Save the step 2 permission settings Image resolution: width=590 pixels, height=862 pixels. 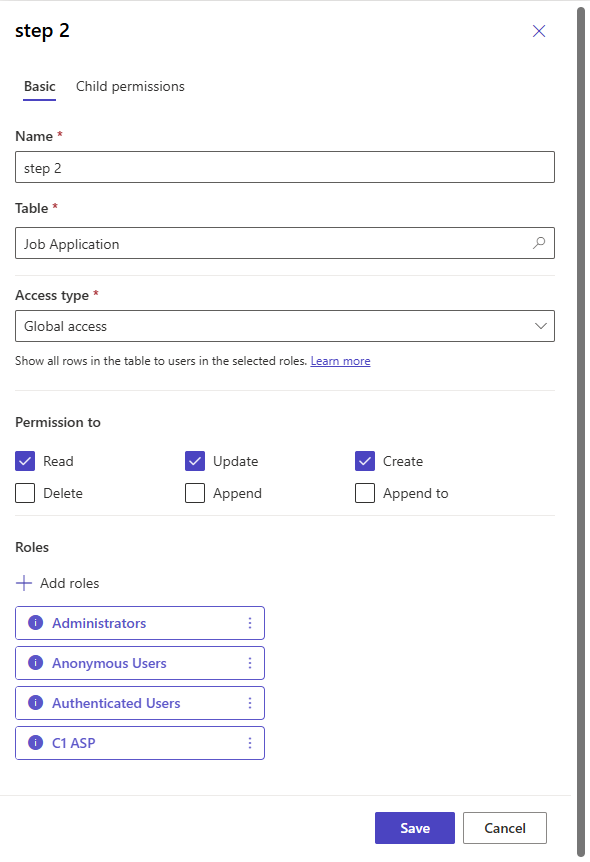tap(414, 828)
